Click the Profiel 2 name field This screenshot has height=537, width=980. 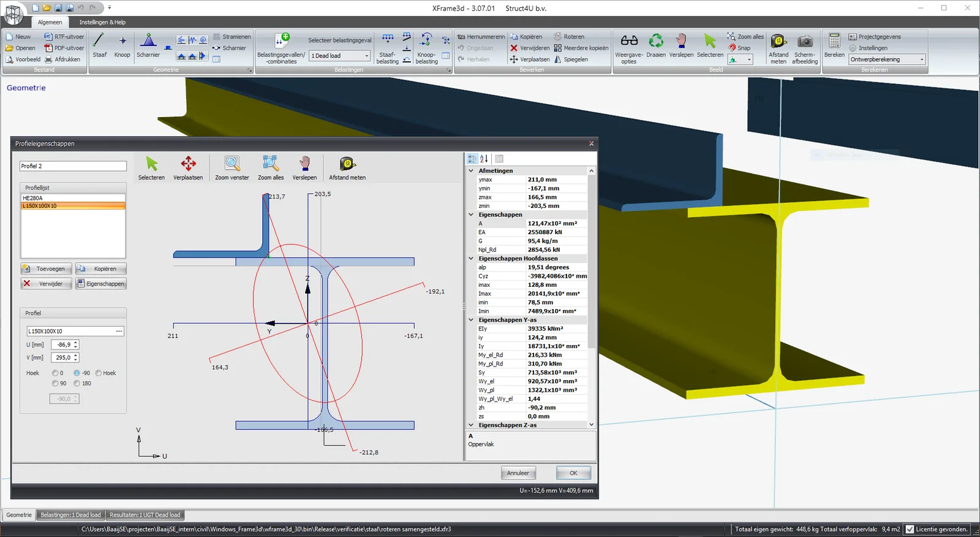click(73, 166)
